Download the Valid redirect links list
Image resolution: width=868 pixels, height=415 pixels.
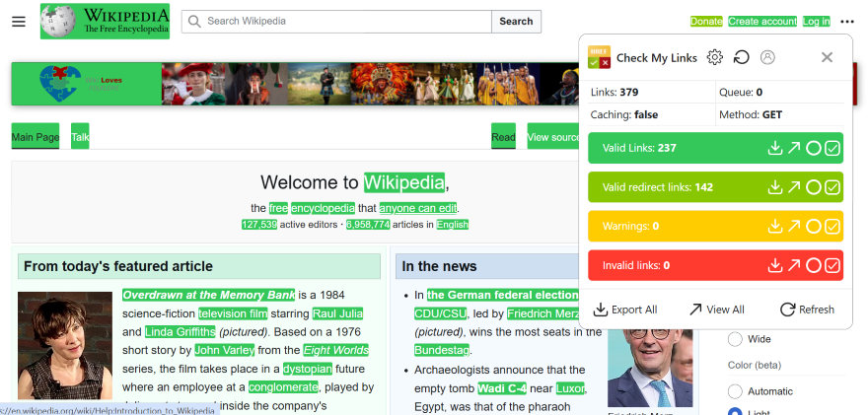pyautogui.click(x=775, y=187)
